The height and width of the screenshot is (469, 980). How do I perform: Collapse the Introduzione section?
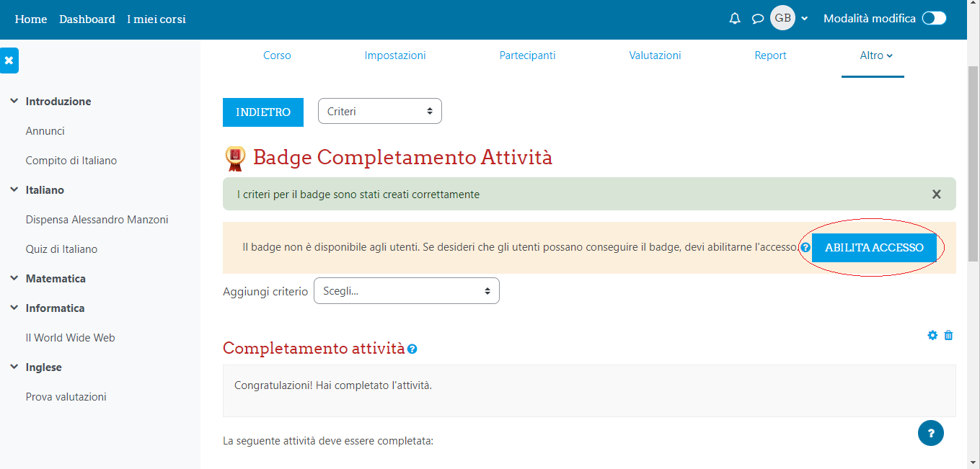[x=14, y=102]
